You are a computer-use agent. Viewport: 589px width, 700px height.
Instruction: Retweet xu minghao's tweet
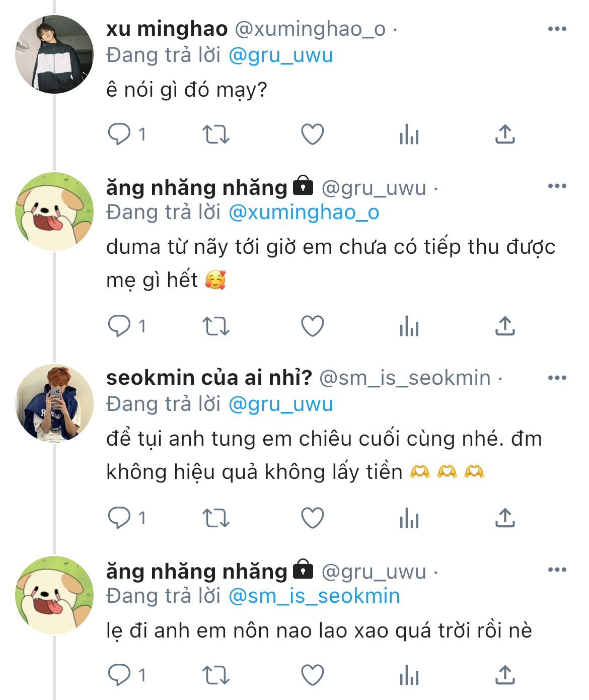(215, 134)
